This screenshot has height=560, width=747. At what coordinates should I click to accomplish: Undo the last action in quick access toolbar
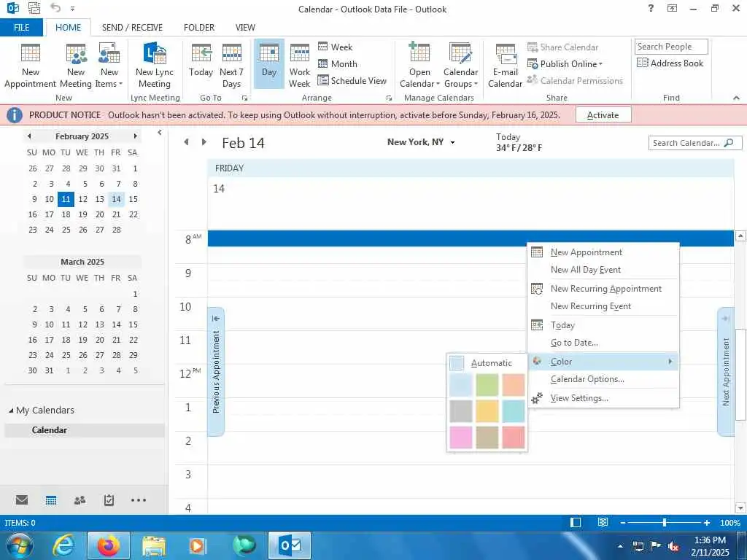[x=55, y=8]
